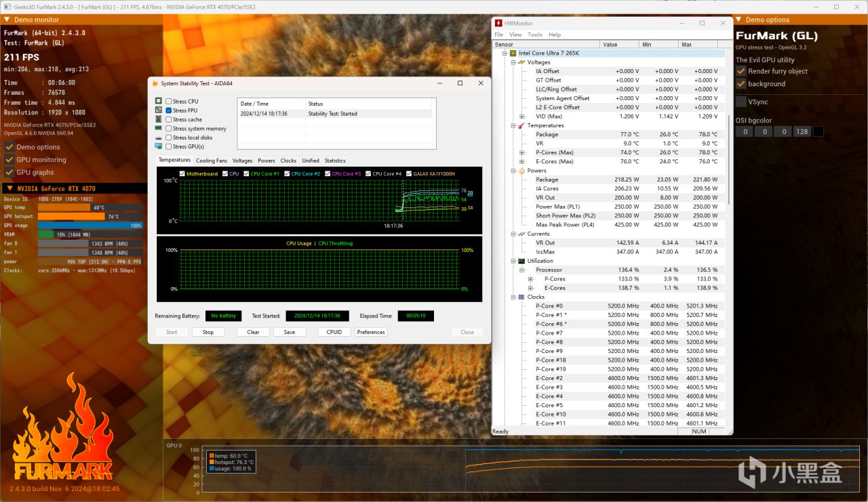This screenshot has height=502, width=868.
Task: Disable FurMark GPU monitoring checkbox
Action: point(9,160)
